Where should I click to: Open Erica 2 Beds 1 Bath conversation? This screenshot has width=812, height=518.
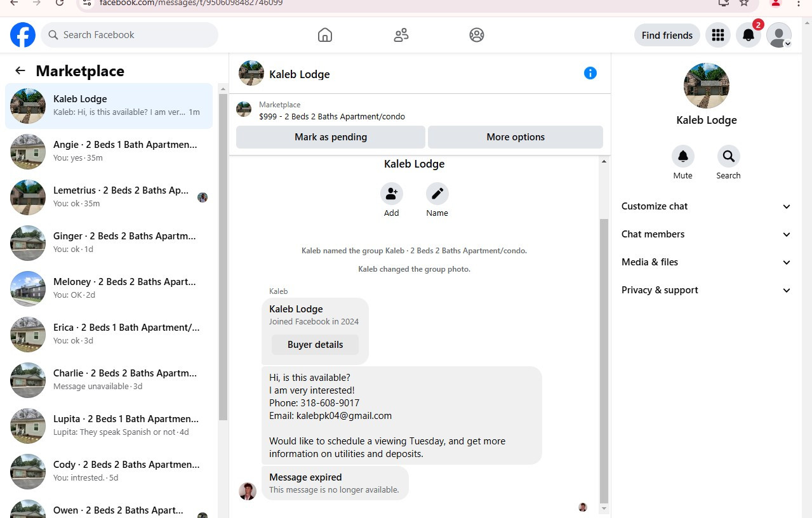(x=109, y=335)
